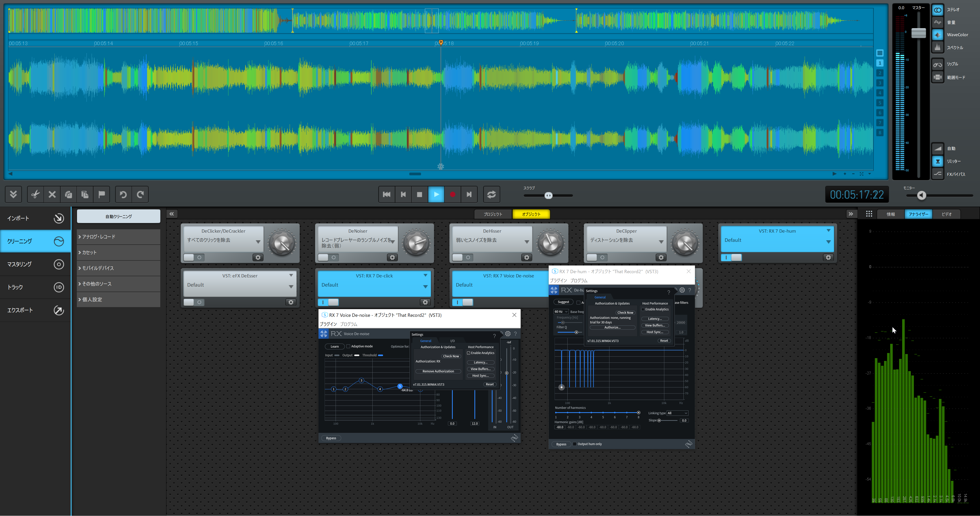Toggle loop playback icon
This screenshot has height=516, width=980.
(492, 194)
